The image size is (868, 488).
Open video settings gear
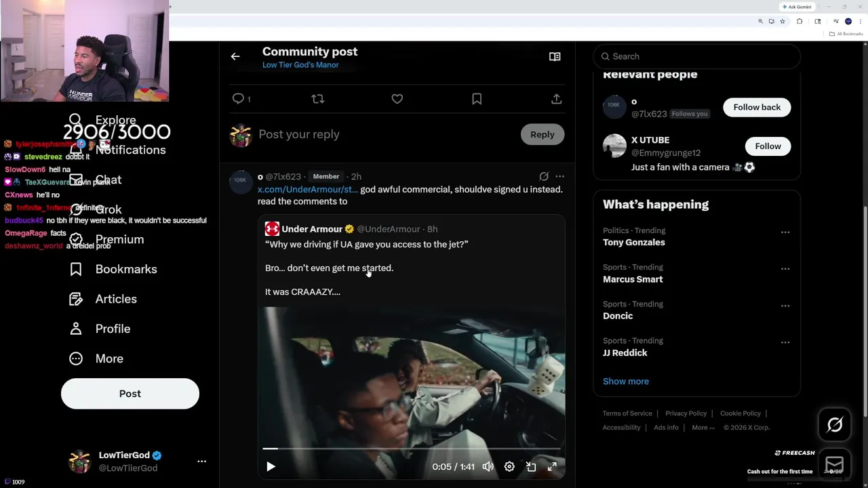coord(509,466)
